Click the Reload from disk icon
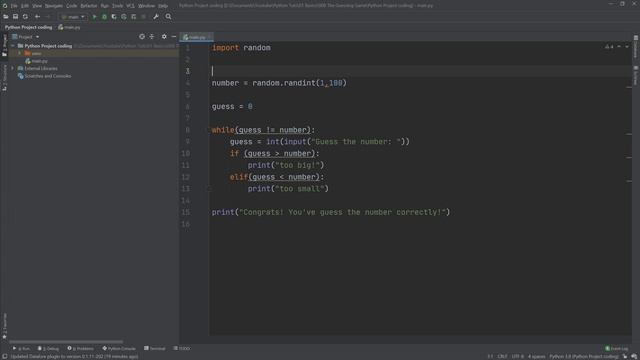This screenshot has height=360, width=640. coord(25,17)
